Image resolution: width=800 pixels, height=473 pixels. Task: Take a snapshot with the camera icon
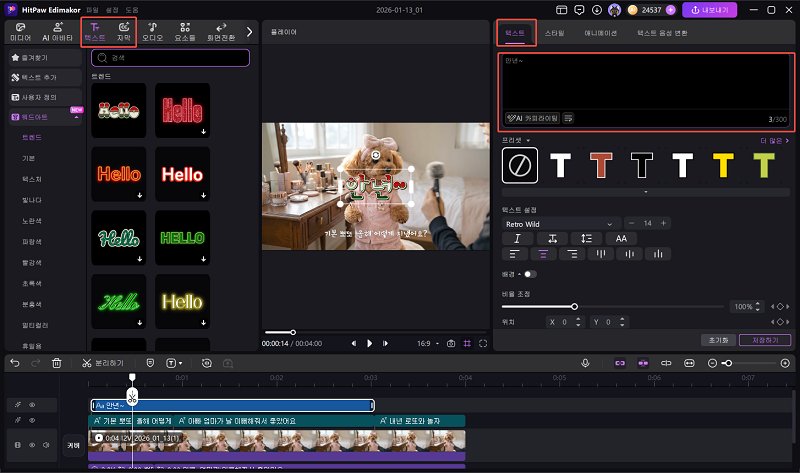[451, 343]
